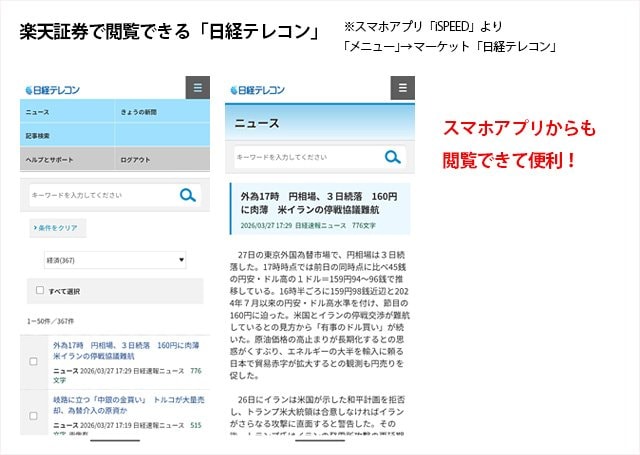Screen dimensions: 640x455
Task: Choose ログアウト menu item
Action: click(x=162, y=160)
